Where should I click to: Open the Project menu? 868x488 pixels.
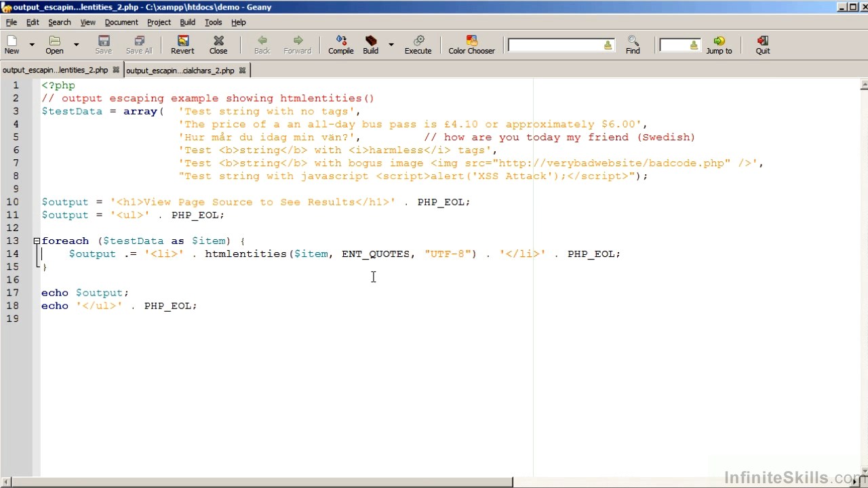pos(159,22)
